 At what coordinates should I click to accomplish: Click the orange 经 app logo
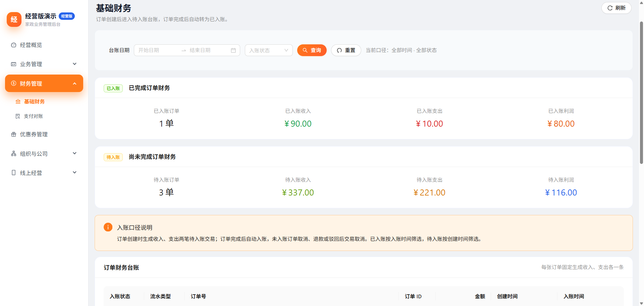[14, 19]
